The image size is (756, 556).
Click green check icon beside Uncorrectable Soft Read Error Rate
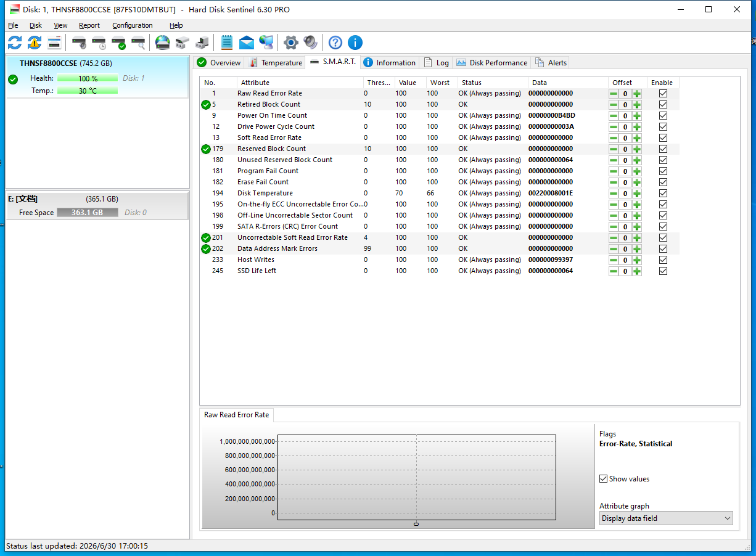pos(206,238)
